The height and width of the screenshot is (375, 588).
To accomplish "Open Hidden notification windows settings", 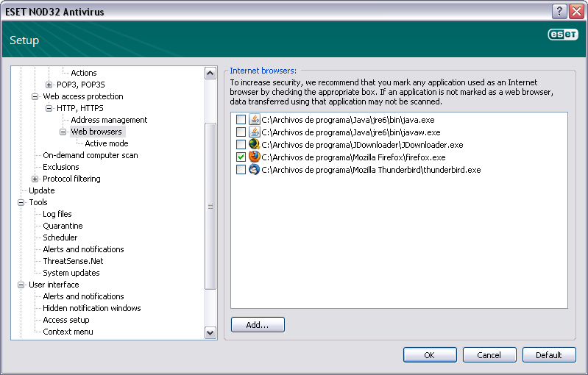I will [x=92, y=308].
